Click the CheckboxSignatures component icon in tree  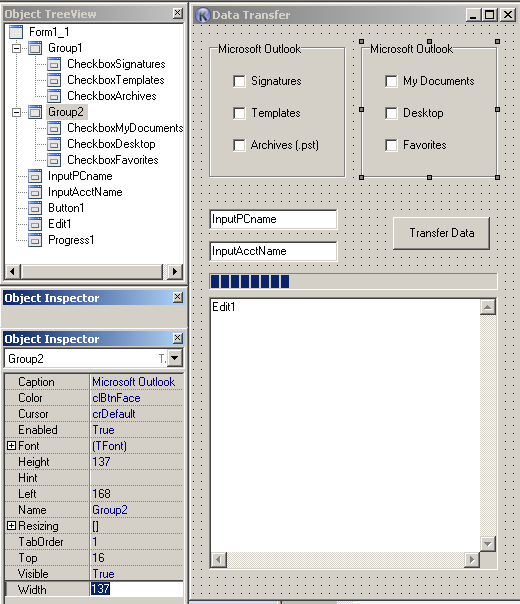pos(54,64)
